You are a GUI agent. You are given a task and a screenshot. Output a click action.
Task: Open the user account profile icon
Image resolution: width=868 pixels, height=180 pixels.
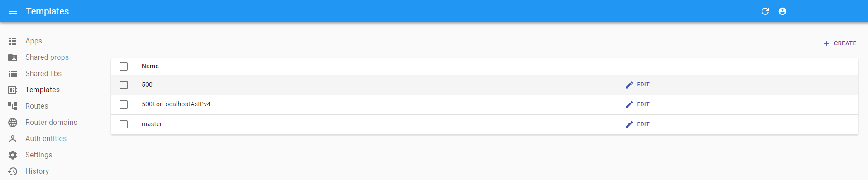coord(782,11)
